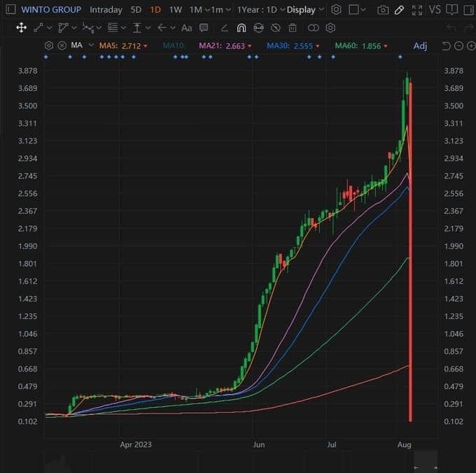Zoom in the chart with plus icon
Screen dimensions: 476x473
(x=471, y=45)
